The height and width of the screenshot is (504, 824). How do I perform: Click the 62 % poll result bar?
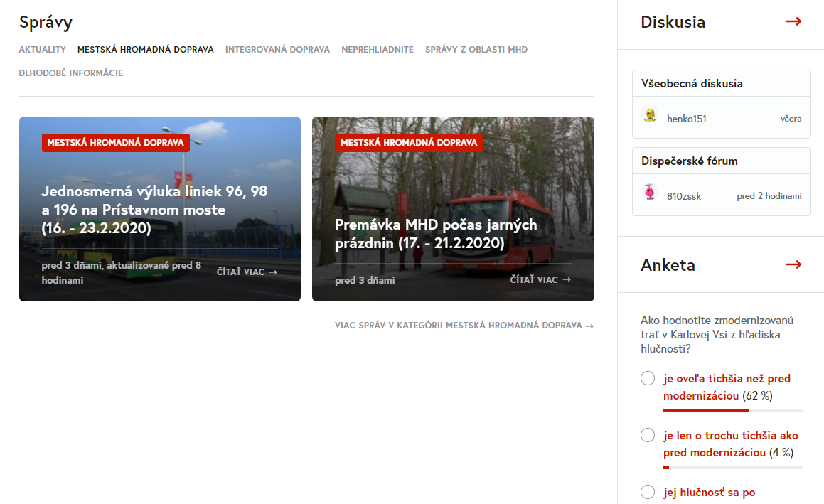pos(732,410)
